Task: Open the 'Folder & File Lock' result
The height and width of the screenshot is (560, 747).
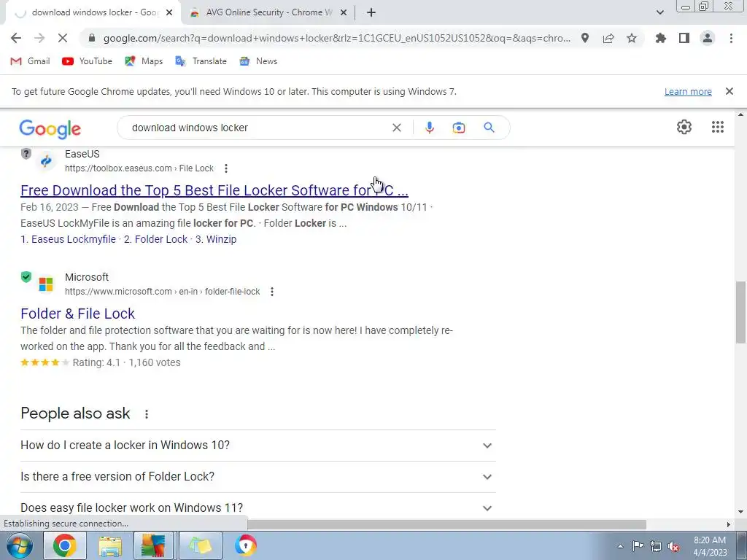Action: 77,314
